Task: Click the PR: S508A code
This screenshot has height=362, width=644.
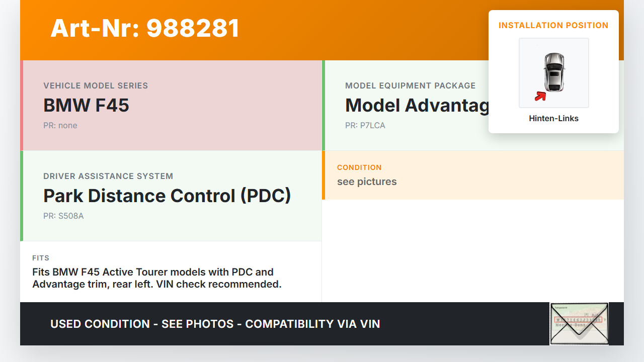Action: (x=63, y=216)
